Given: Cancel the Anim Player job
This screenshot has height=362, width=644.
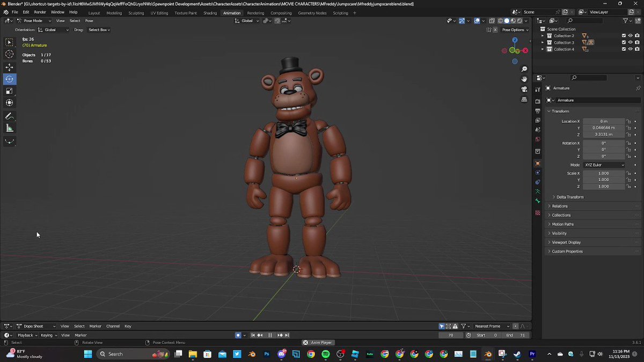Looking at the screenshot, I should [305, 343].
